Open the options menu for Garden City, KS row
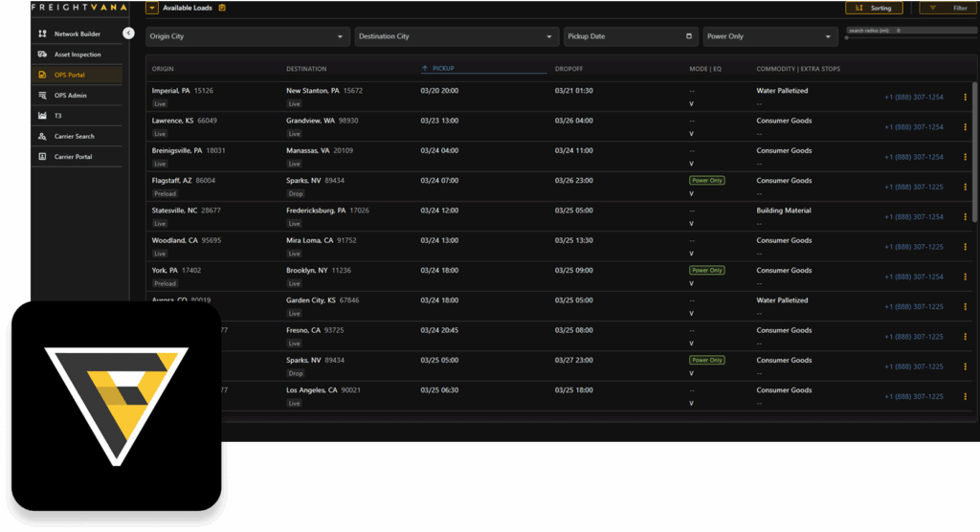The image size is (980, 532). [965, 307]
